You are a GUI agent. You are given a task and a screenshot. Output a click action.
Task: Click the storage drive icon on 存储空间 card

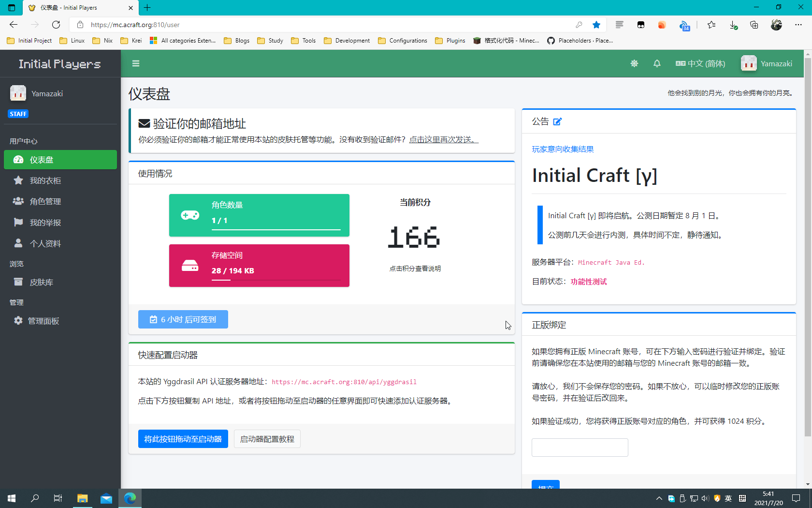[190, 266]
